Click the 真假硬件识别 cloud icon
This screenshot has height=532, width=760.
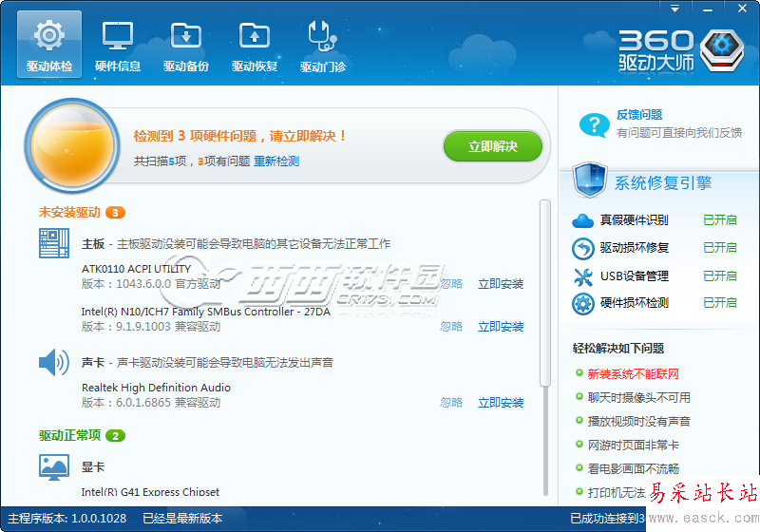582,221
